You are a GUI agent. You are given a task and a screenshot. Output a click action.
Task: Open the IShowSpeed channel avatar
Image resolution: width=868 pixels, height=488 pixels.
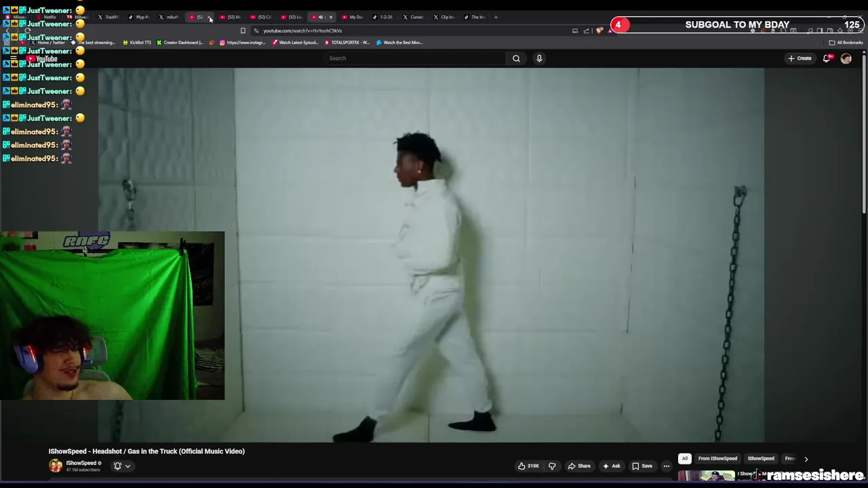click(56, 466)
